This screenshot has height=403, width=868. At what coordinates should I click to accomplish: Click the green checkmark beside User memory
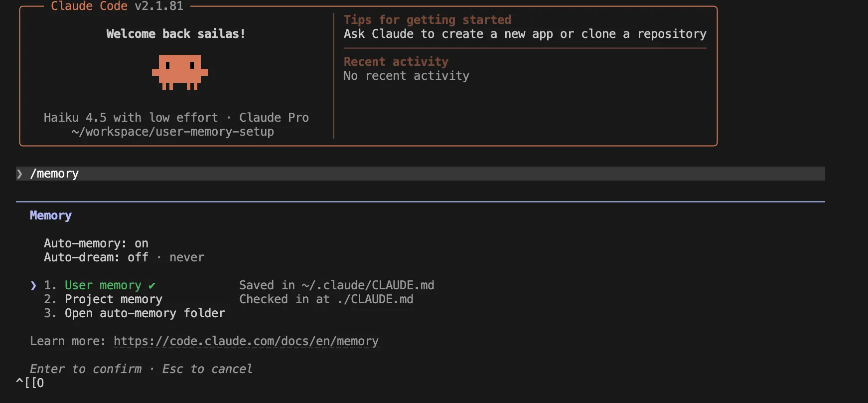pyautogui.click(x=151, y=286)
